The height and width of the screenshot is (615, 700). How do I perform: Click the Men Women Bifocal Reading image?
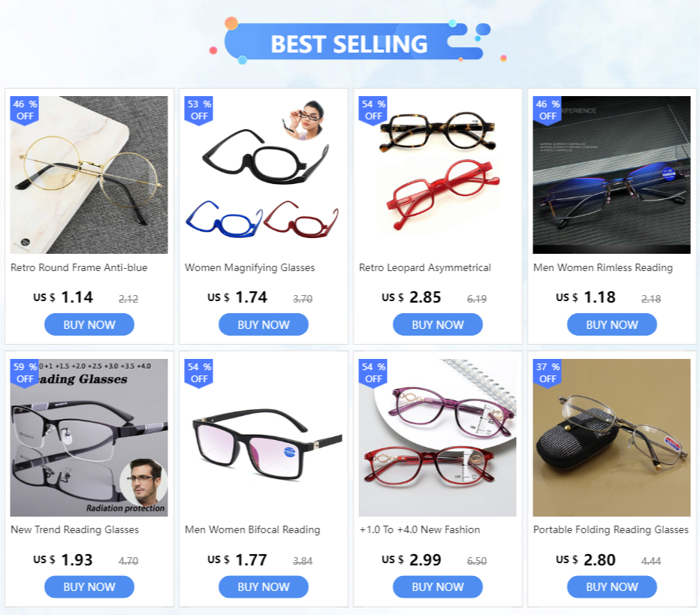264,437
